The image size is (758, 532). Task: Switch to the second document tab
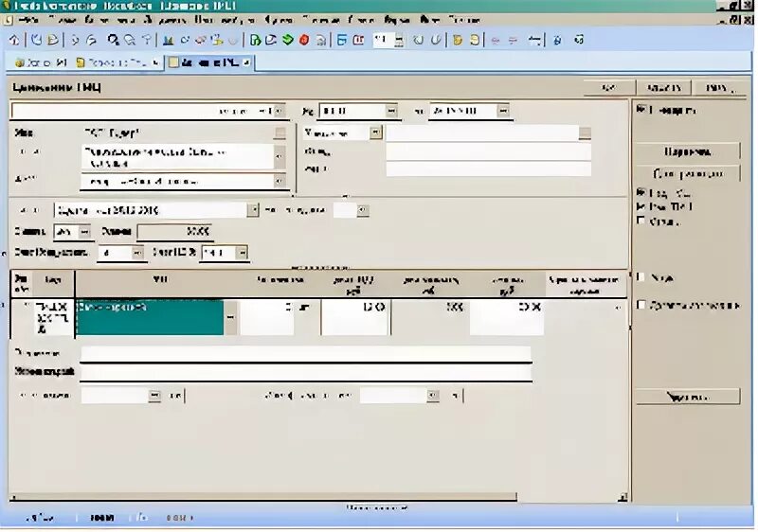[117, 62]
